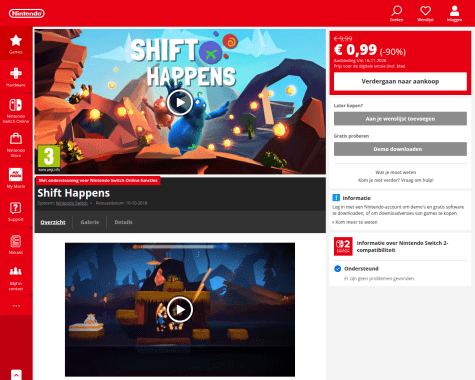Open the Kom meer te weten link

coord(355,222)
